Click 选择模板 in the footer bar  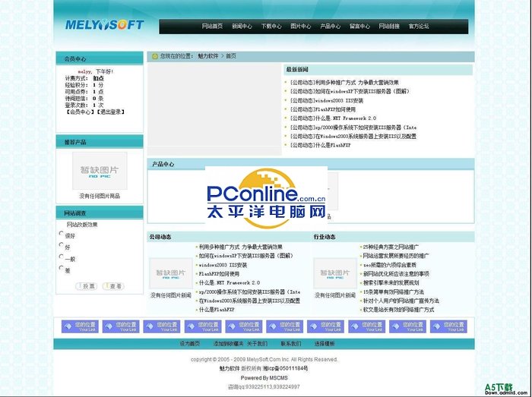click(x=325, y=343)
